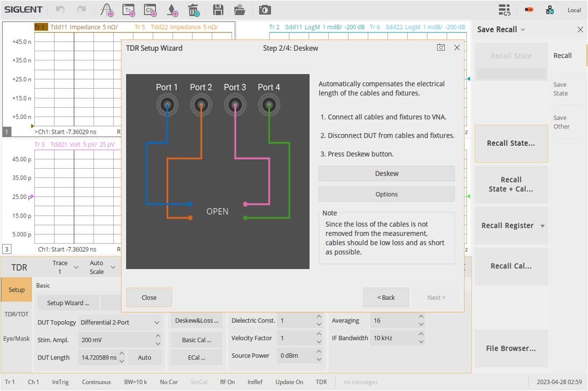Viewport: 588px width, 391px height.
Task: Select the save floppy disk icon
Action: (x=218, y=9)
